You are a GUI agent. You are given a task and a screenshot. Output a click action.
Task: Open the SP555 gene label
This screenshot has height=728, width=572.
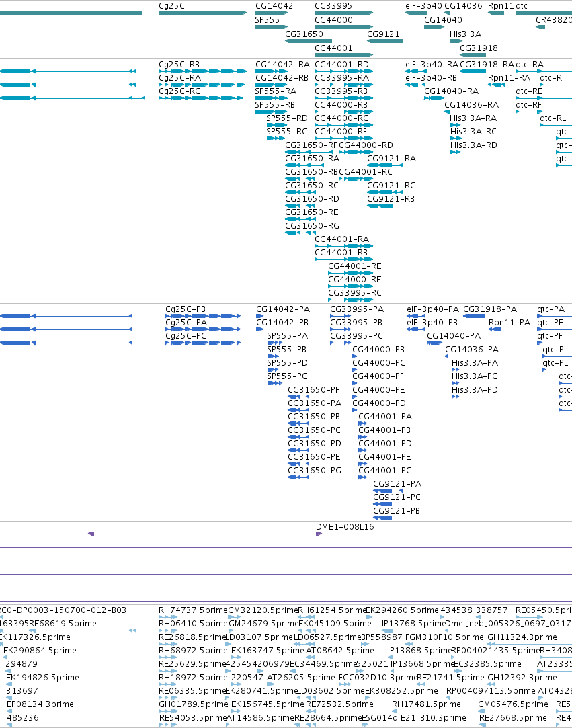pos(268,20)
